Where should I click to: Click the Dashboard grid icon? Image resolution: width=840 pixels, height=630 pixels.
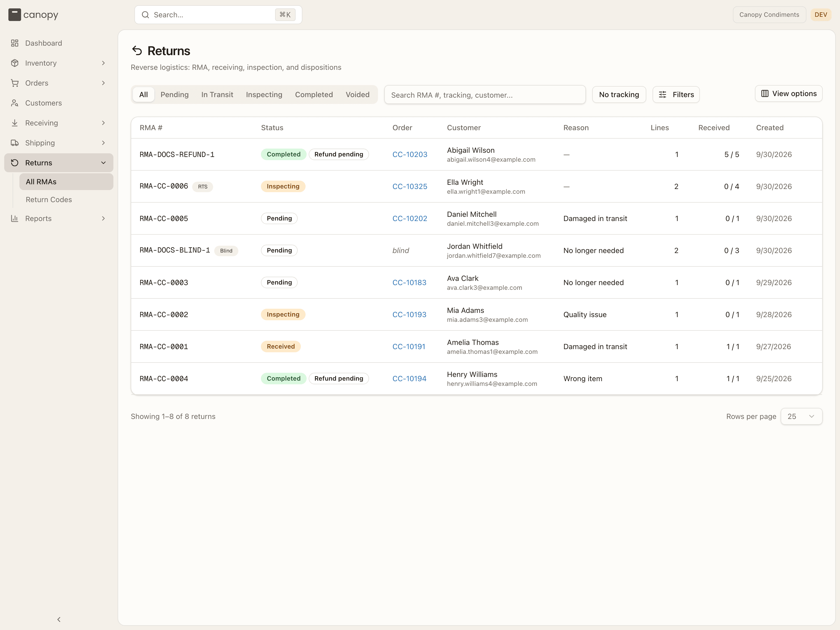tap(15, 43)
